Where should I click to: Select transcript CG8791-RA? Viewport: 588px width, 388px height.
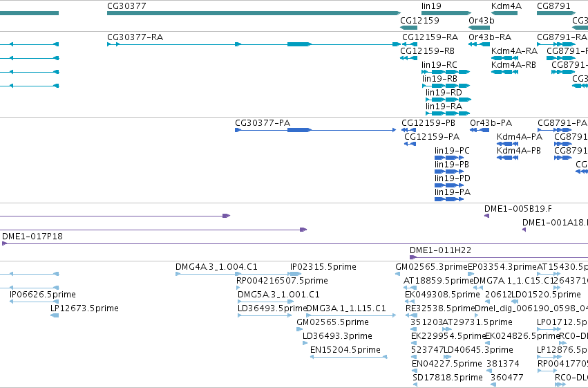[x=562, y=37]
